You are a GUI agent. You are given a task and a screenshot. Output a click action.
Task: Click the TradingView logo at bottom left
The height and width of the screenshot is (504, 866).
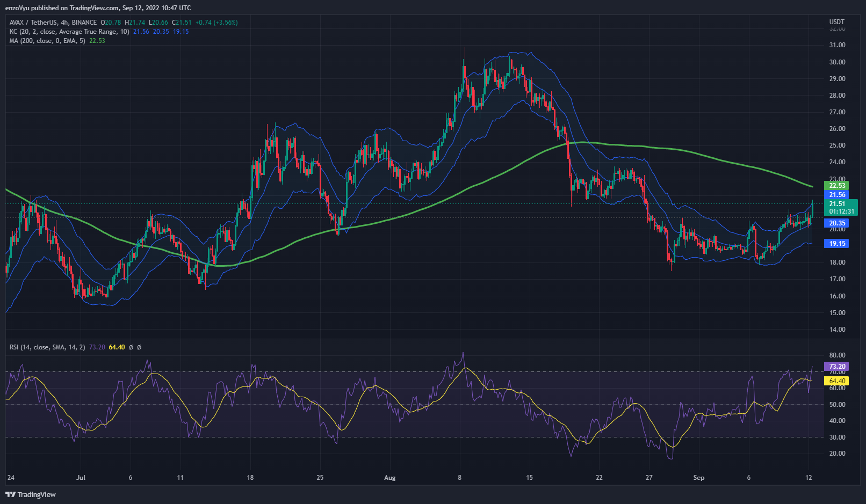click(x=31, y=494)
